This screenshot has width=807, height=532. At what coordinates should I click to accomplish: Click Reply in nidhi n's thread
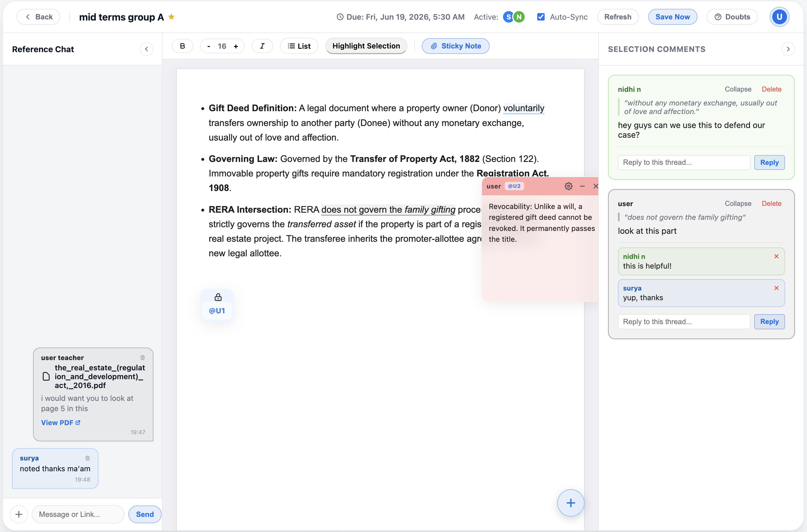769,163
